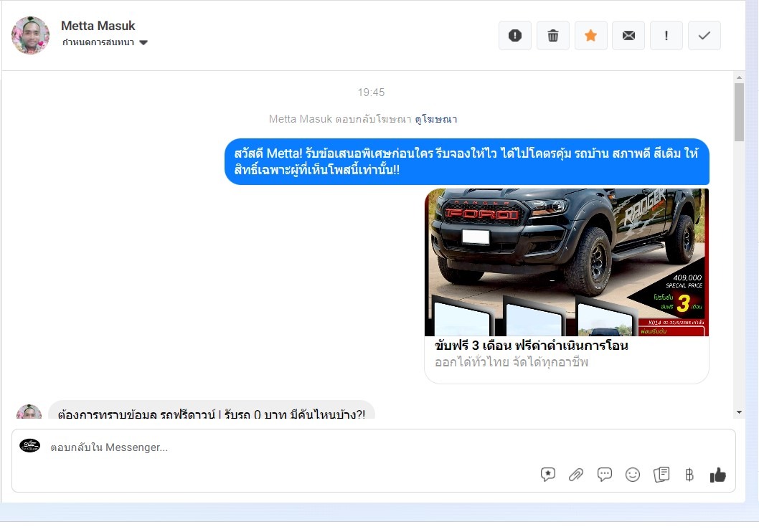Viewport: 759px width, 532px height.
Task: Attach a file with paperclip icon
Action: [576, 475]
